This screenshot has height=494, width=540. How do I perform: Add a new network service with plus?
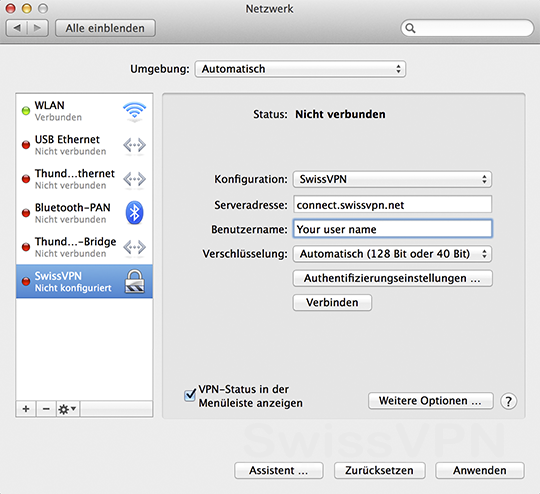coord(26,409)
